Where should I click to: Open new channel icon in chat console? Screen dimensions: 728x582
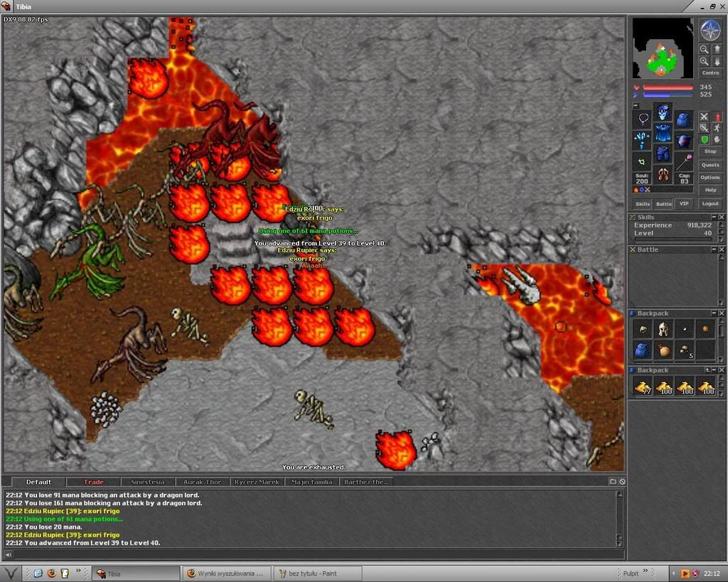613,481
